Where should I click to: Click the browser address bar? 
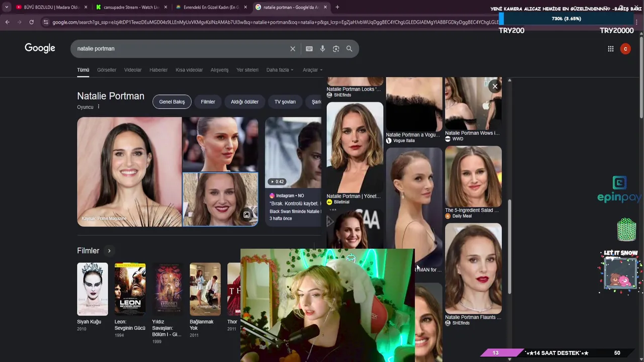pyautogui.click(x=274, y=22)
